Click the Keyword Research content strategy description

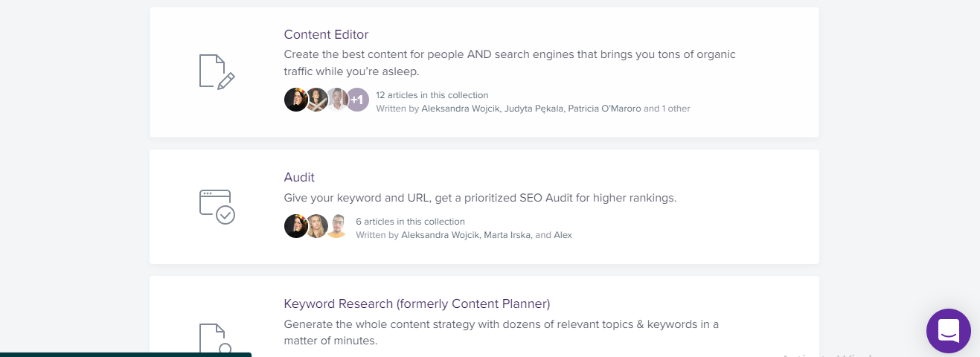coord(501,332)
